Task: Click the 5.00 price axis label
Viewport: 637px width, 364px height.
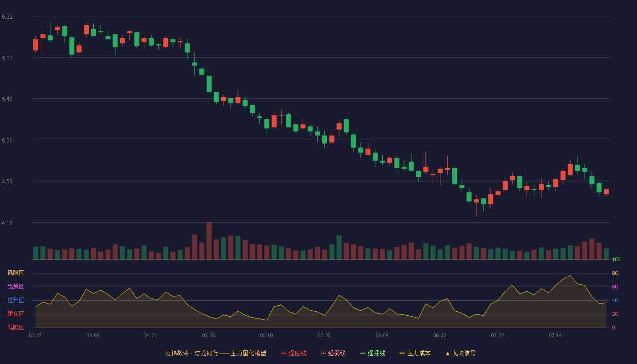Action: coord(7,141)
